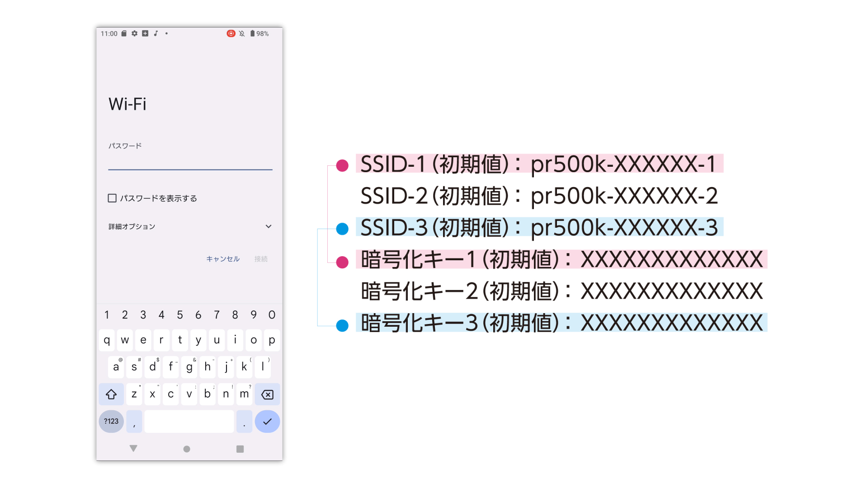868x488 pixels.
Task: Tap the backspace key on keyboard
Action: pyautogui.click(x=267, y=394)
